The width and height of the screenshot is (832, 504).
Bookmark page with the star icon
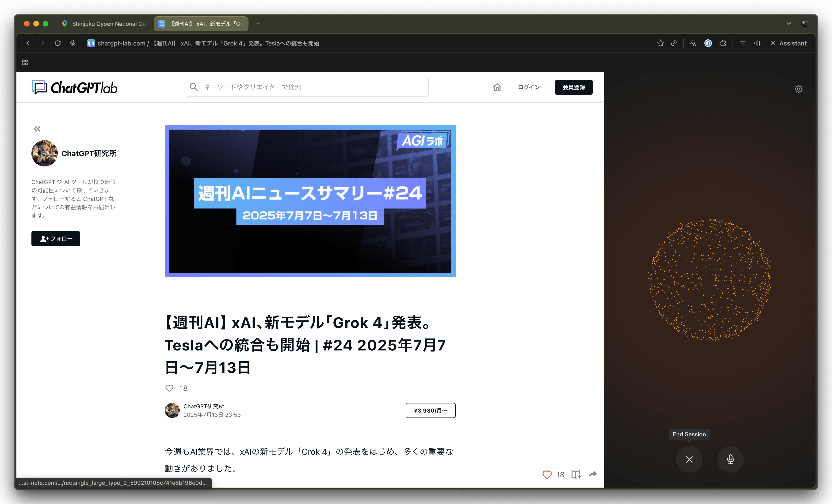tap(660, 43)
